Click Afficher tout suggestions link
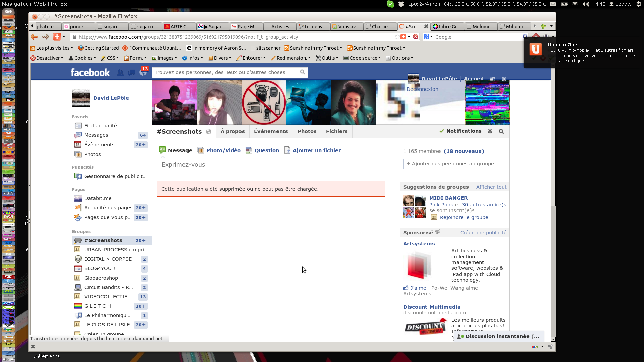Screen dimensions: 644x362 click(491, 187)
